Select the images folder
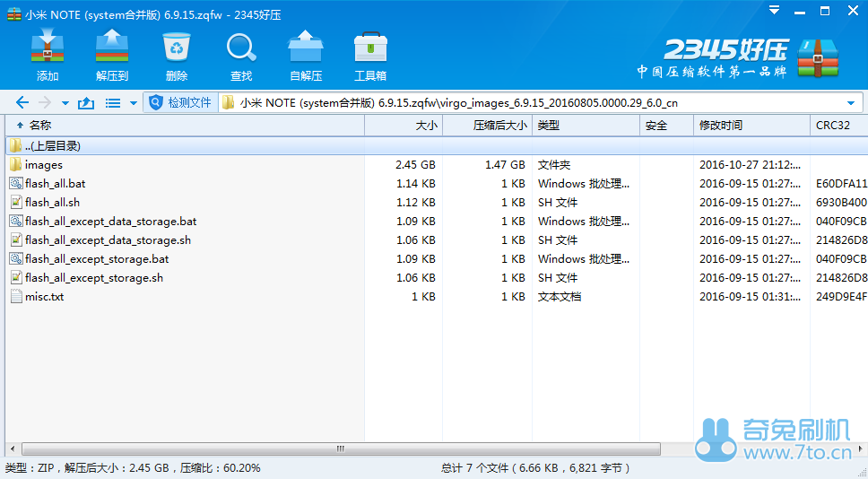Screen dimensions: 868x479 point(44,165)
